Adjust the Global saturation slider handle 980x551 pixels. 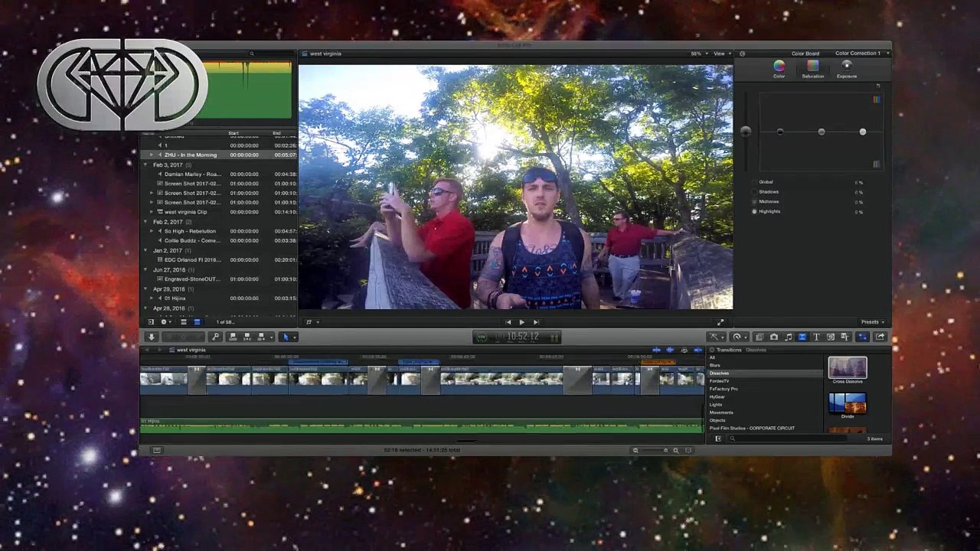click(746, 132)
